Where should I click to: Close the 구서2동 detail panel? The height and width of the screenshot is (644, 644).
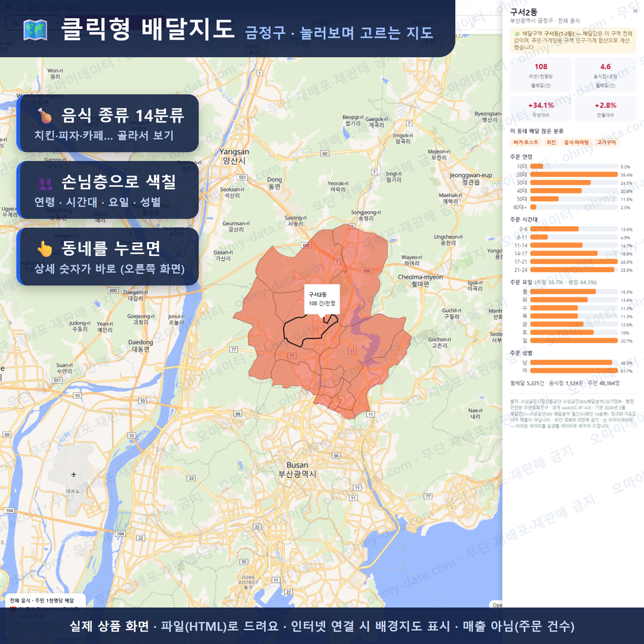[635, 11]
